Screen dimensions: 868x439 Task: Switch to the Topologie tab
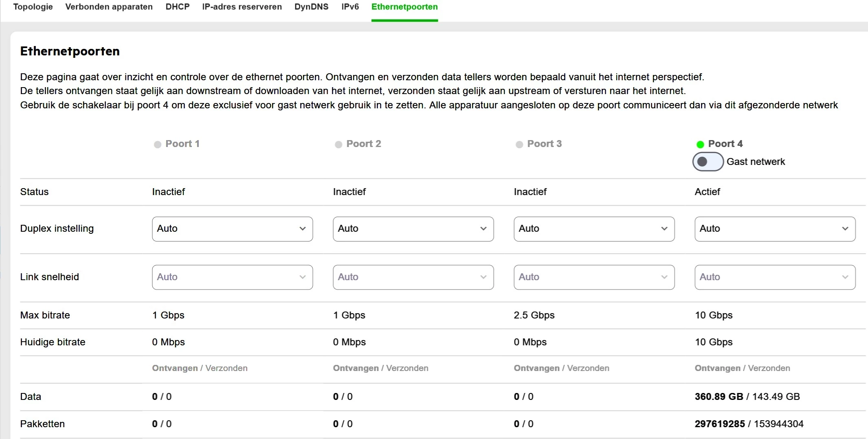pyautogui.click(x=33, y=7)
